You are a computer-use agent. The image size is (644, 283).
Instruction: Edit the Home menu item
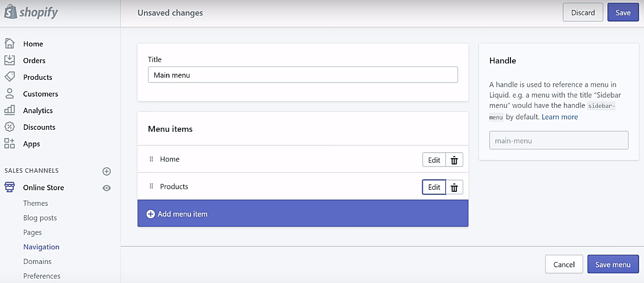(x=434, y=160)
